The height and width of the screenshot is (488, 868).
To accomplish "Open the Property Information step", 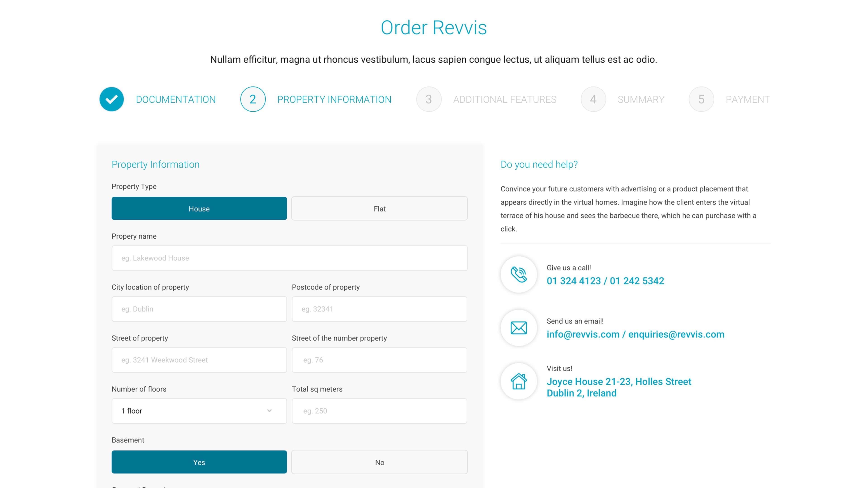I will [334, 99].
